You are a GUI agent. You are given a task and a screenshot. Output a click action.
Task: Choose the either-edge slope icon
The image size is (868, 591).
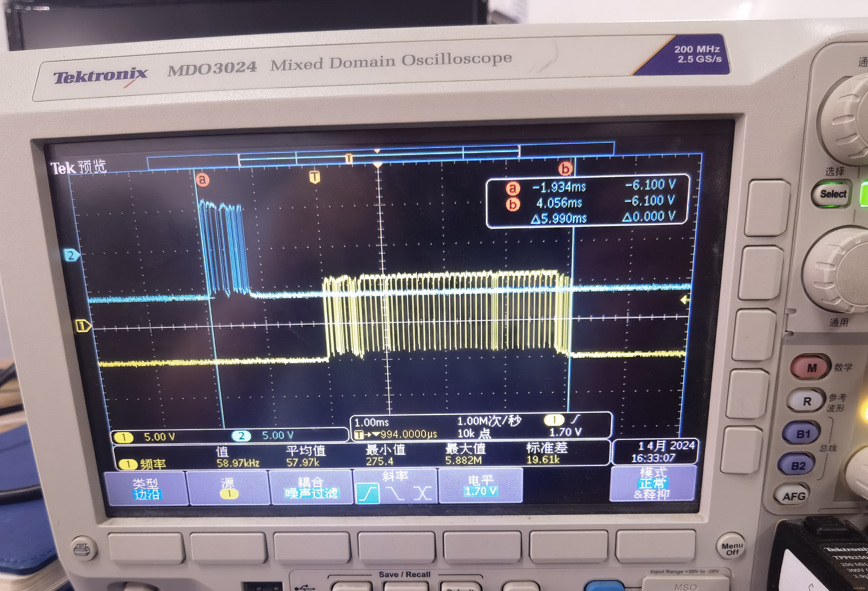coord(422,493)
